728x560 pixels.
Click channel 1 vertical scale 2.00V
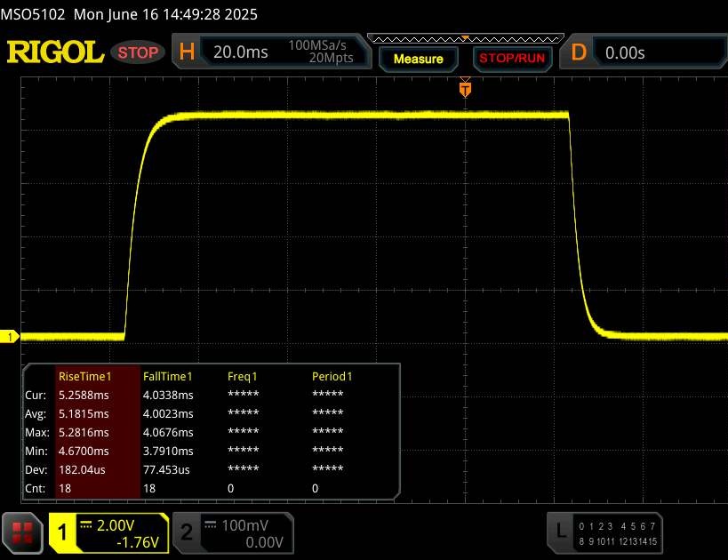click(116, 525)
